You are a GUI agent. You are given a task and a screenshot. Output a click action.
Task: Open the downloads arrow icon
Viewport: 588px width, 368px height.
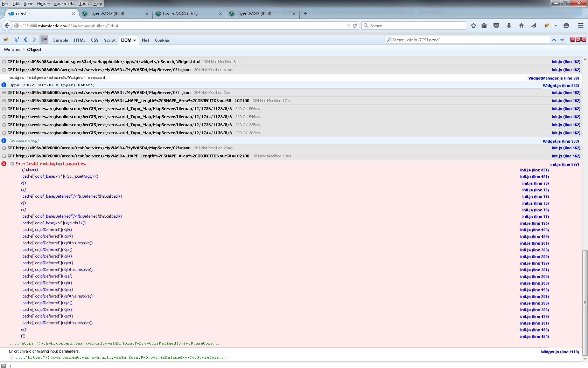point(509,26)
